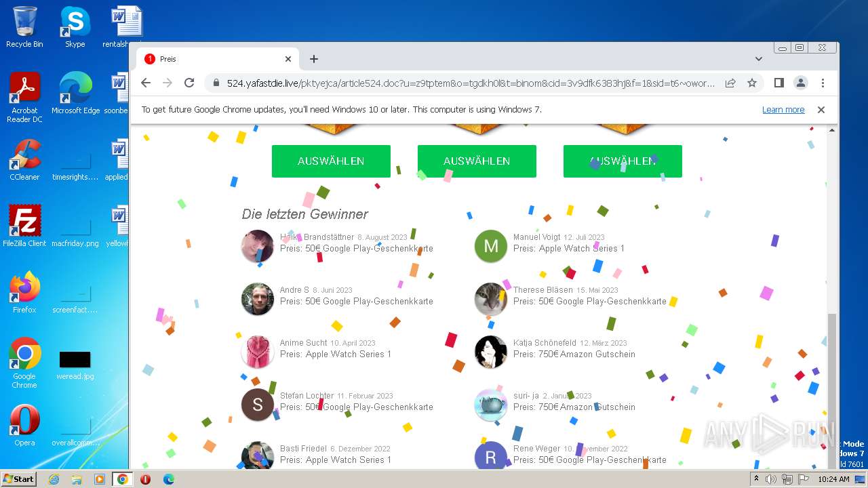This screenshot has height=488, width=868.
Task: Select the Preis tab
Action: [x=218, y=59]
